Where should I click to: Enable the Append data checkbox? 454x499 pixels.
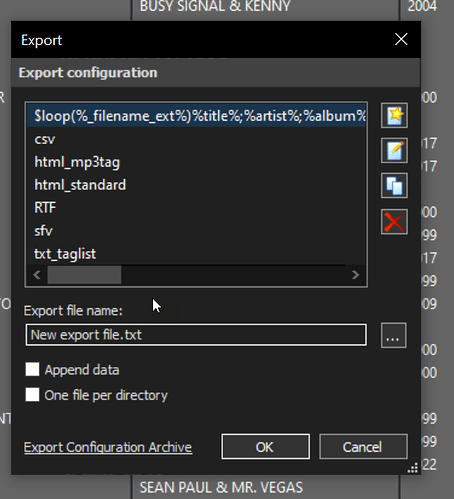[x=32, y=370]
